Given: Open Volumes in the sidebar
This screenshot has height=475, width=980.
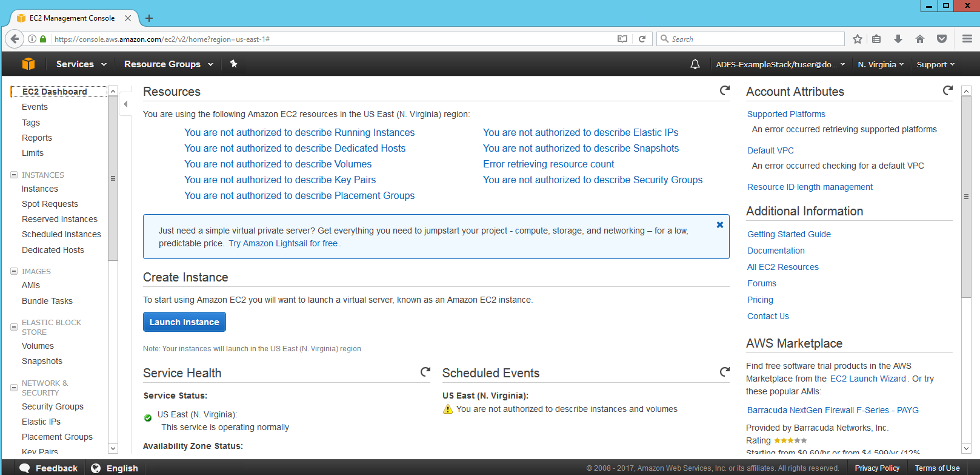Looking at the screenshot, I should point(38,346).
